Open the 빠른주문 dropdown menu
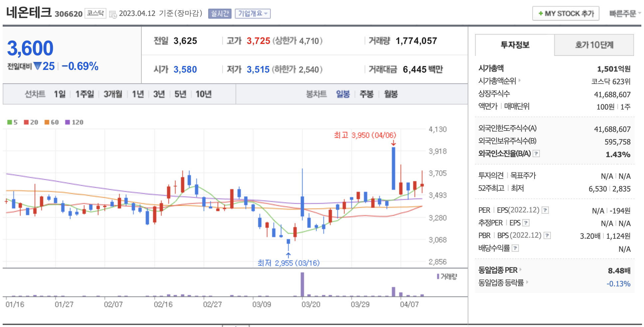The height and width of the screenshot is (327, 644). click(x=624, y=14)
